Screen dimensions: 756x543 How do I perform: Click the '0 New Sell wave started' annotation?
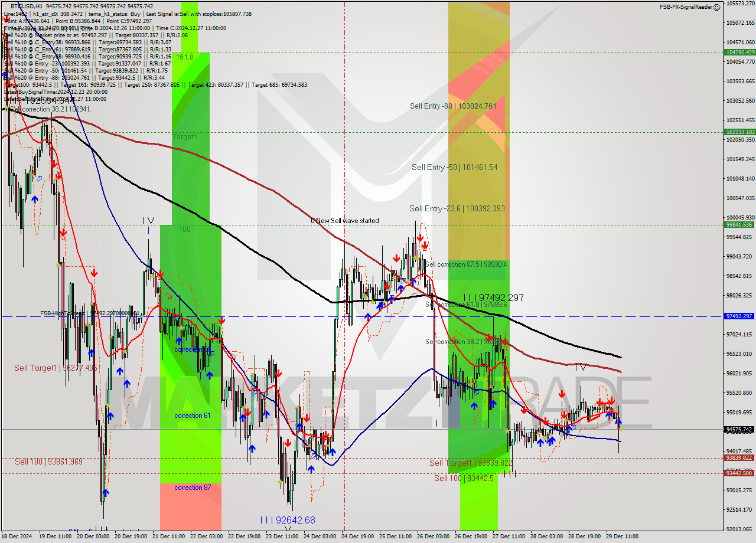[345, 221]
